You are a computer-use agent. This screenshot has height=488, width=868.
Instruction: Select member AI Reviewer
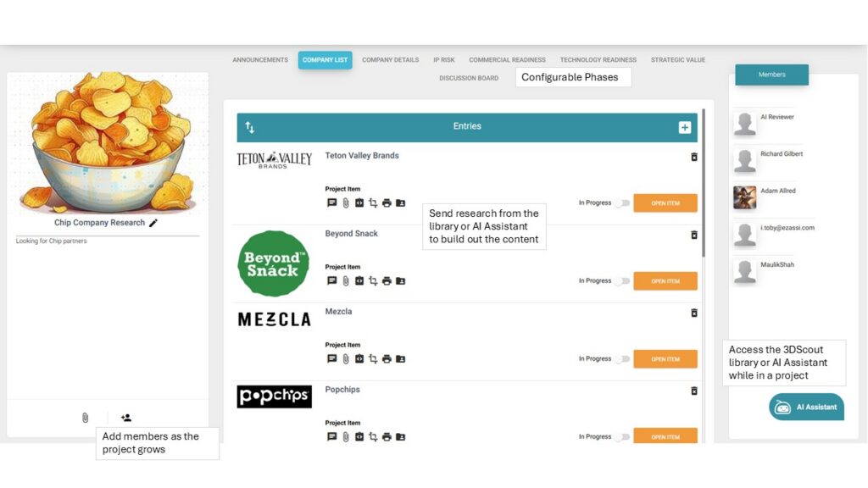pyautogui.click(x=776, y=117)
